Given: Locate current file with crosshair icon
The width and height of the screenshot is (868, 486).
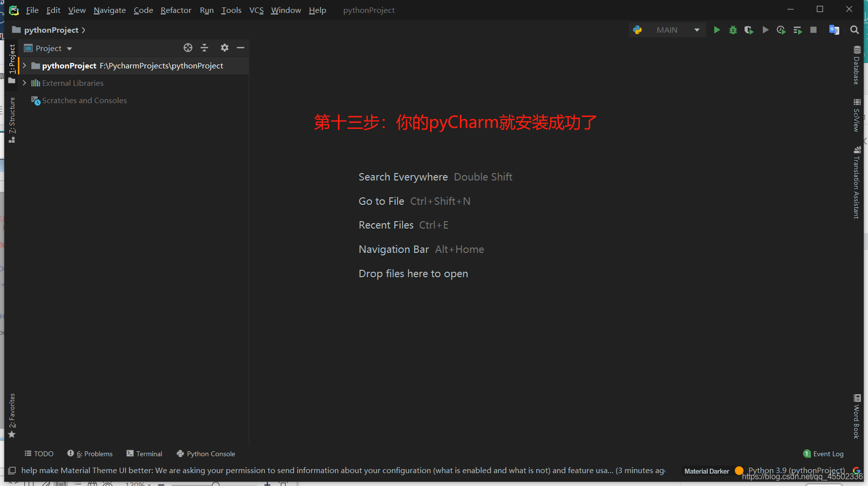Looking at the screenshot, I should click(188, 48).
